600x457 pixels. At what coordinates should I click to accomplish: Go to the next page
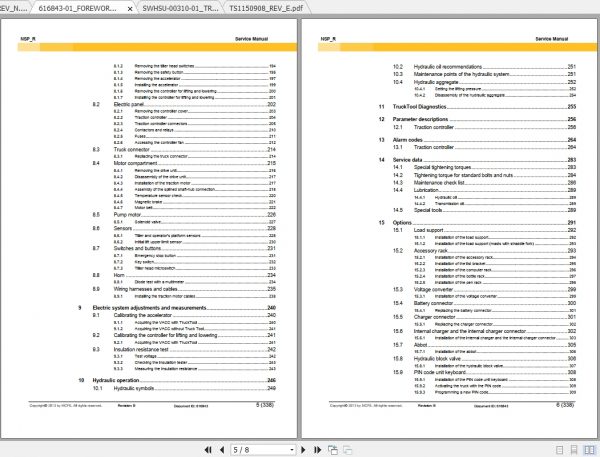click(303, 450)
